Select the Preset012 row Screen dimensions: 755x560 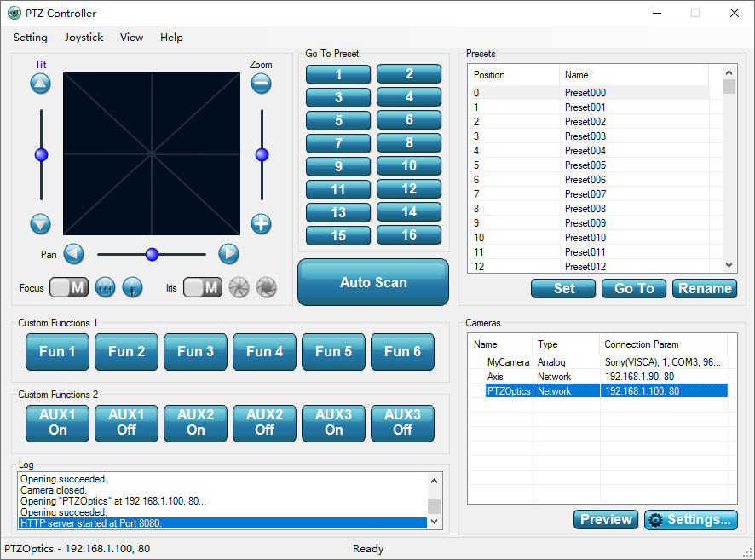coord(589,266)
